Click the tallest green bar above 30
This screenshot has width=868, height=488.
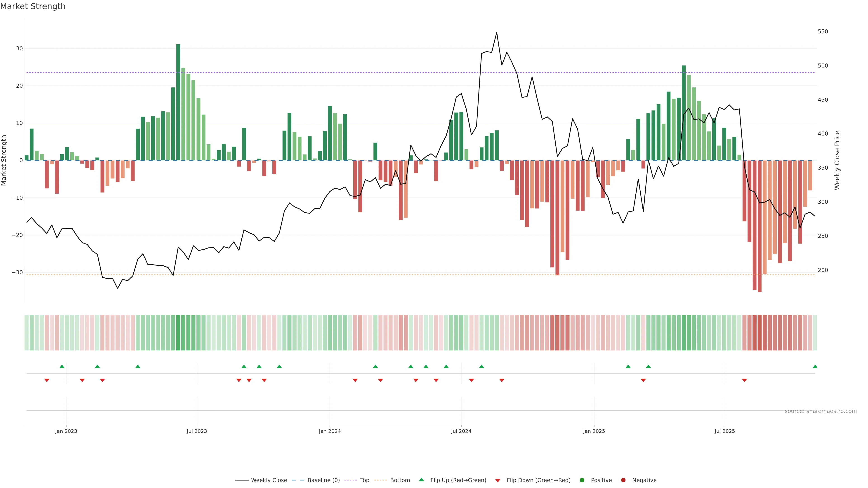(x=178, y=101)
